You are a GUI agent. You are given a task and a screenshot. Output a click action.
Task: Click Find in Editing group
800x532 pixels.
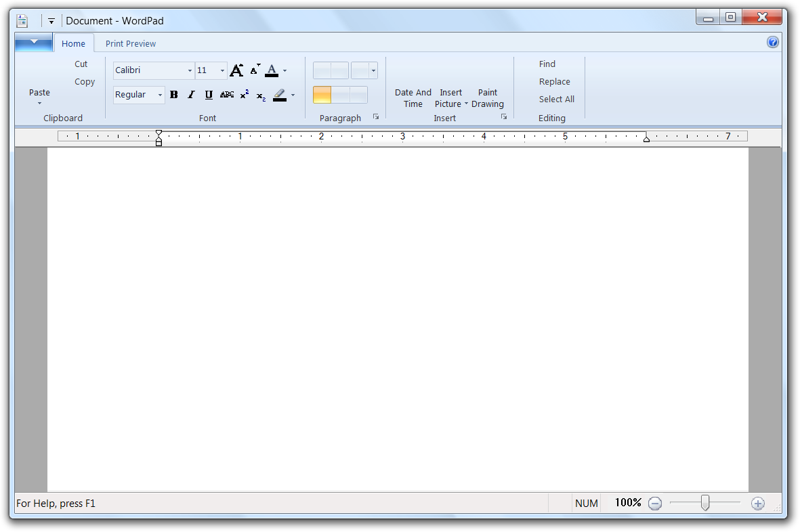[x=547, y=64]
